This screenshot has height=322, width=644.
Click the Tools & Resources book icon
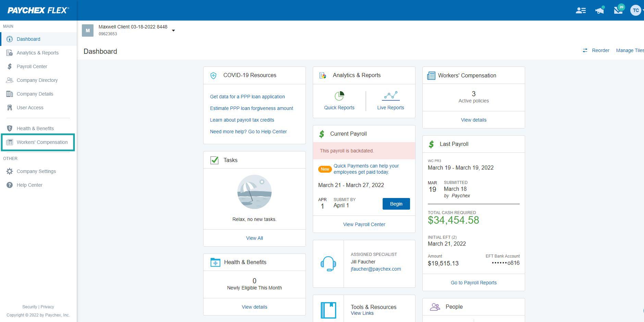coord(328,310)
